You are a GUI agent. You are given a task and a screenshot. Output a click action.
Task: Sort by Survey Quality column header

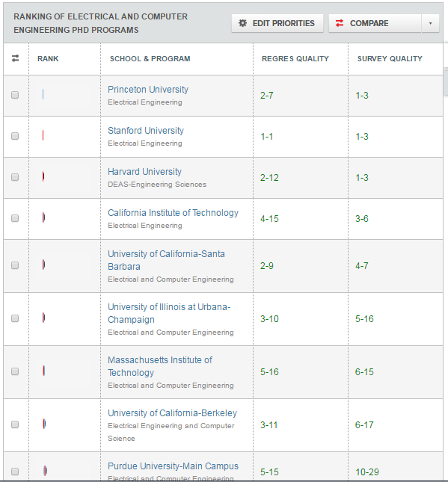pos(390,59)
